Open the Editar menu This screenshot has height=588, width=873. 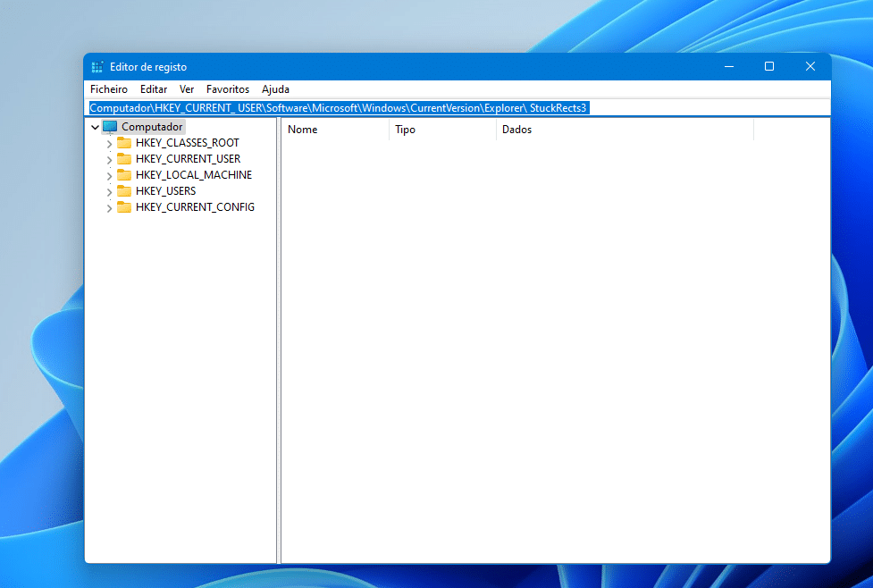154,89
